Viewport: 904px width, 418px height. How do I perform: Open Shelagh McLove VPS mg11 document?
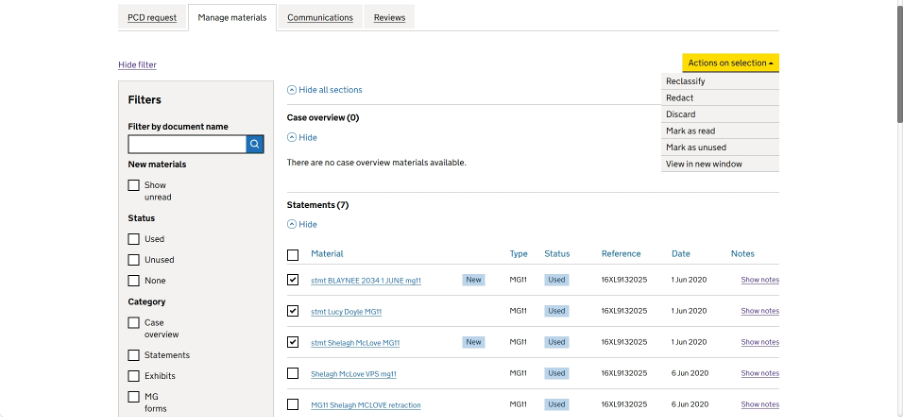click(x=353, y=374)
